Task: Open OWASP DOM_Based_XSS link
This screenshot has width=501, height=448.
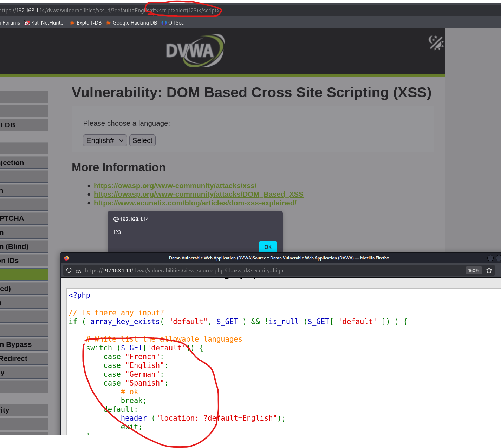Action: point(199,194)
